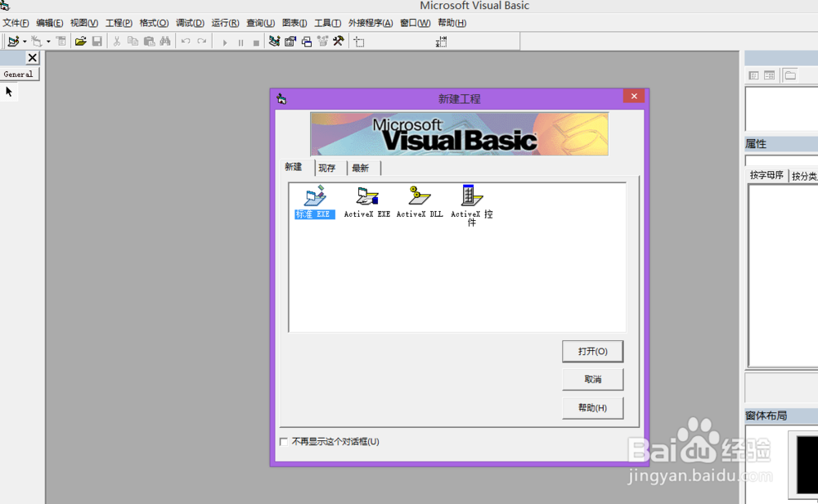Click View Code icon in project panel
818x504 pixels.
(754, 75)
